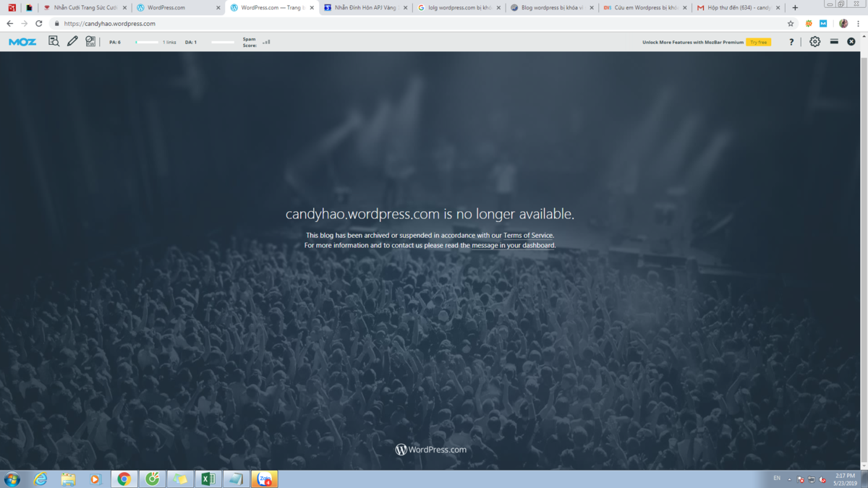
Task: Open Windows Media Player from taskbar
Action: click(95, 479)
